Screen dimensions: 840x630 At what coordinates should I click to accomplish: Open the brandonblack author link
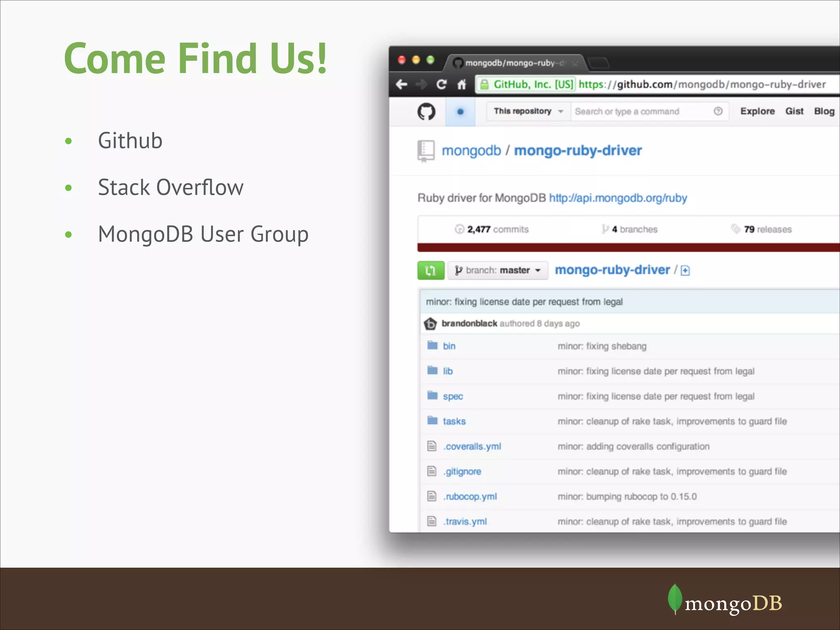pyautogui.click(x=469, y=324)
